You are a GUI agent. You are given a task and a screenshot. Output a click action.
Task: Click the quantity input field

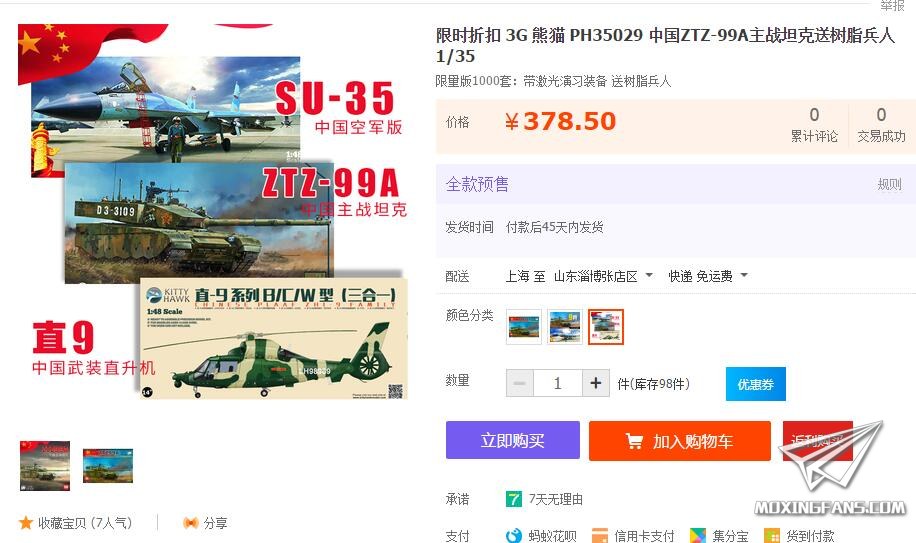[558, 383]
